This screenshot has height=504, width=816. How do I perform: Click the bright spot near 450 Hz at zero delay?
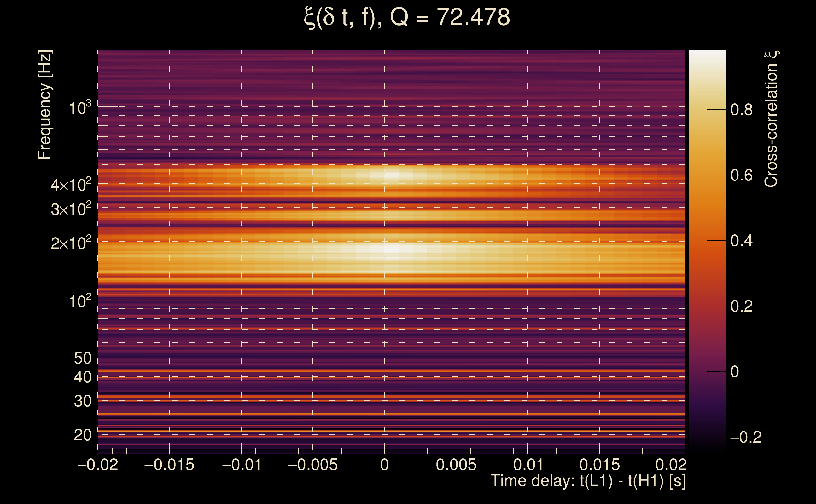coord(392,175)
